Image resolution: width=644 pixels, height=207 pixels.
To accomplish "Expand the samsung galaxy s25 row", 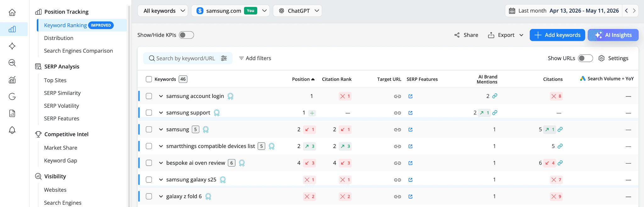I will point(161,180).
